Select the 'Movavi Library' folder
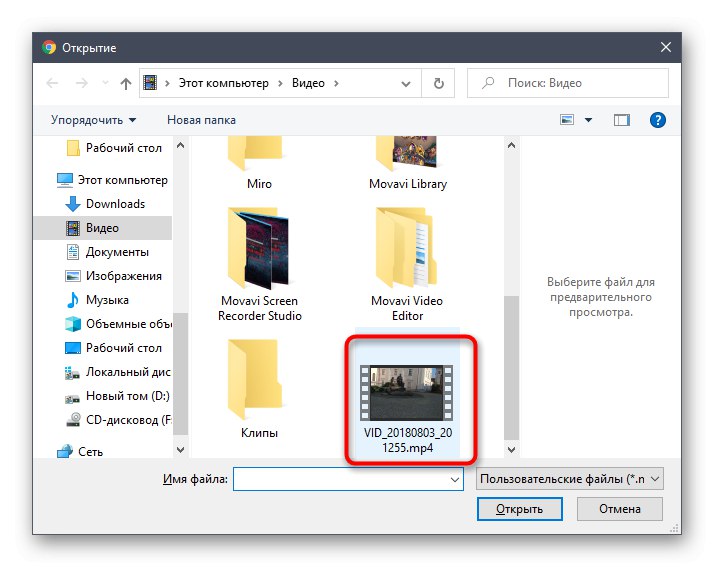 pos(408,164)
